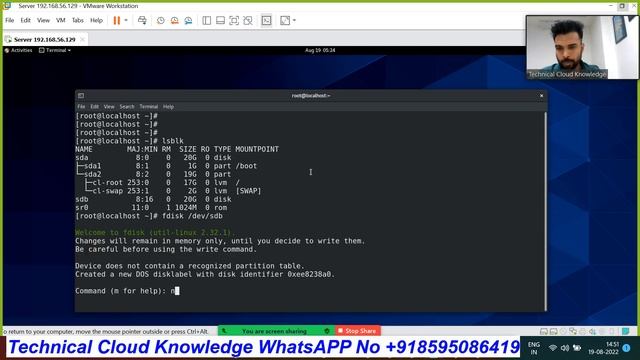Close the Server 192.168.56.129 tab
The height and width of the screenshot is (360, 640).
pyautogui.click(x=82, y=40)
